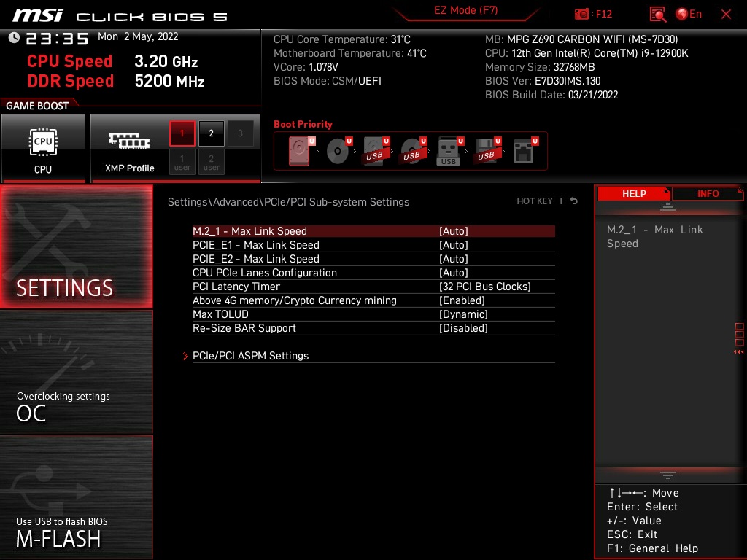This screenshot has height=560, width=747.
Task: Switch to the HELP tab
Action: 634,193
